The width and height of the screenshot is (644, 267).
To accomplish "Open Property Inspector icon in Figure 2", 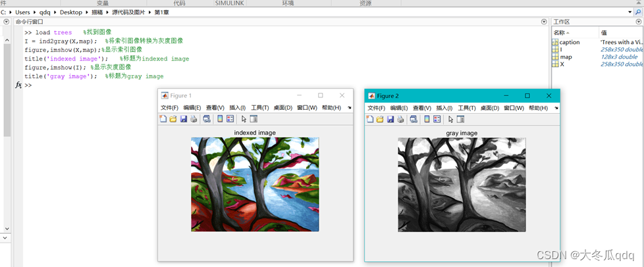I will click(461, 119).
